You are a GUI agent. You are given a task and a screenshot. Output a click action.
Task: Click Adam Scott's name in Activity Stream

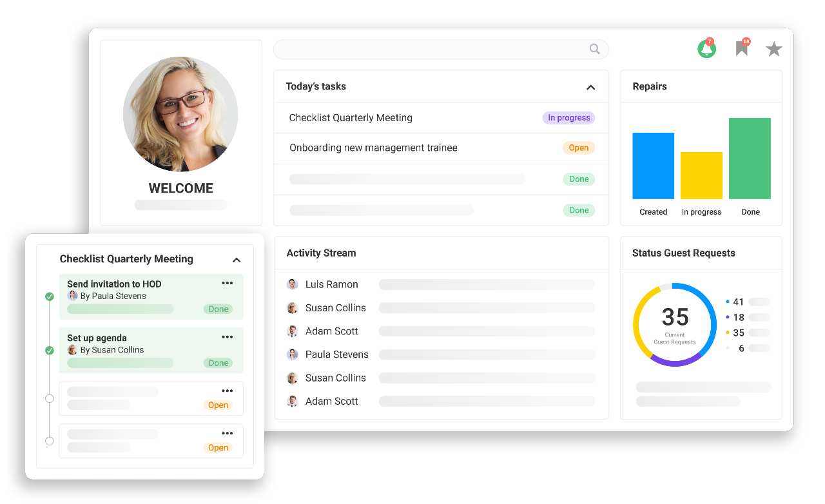[331, 331]
